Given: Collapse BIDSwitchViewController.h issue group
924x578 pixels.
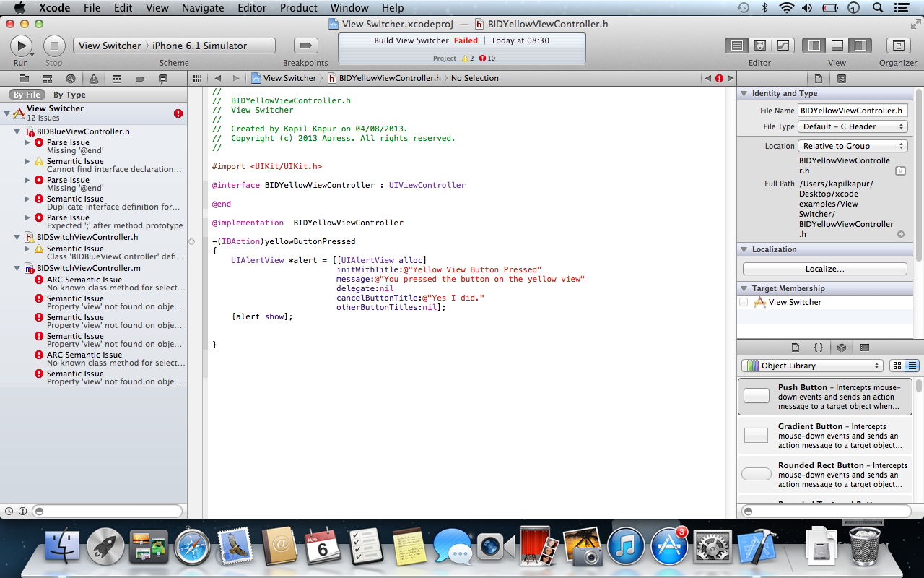Looking at the screenshot, I should point(17,237).
